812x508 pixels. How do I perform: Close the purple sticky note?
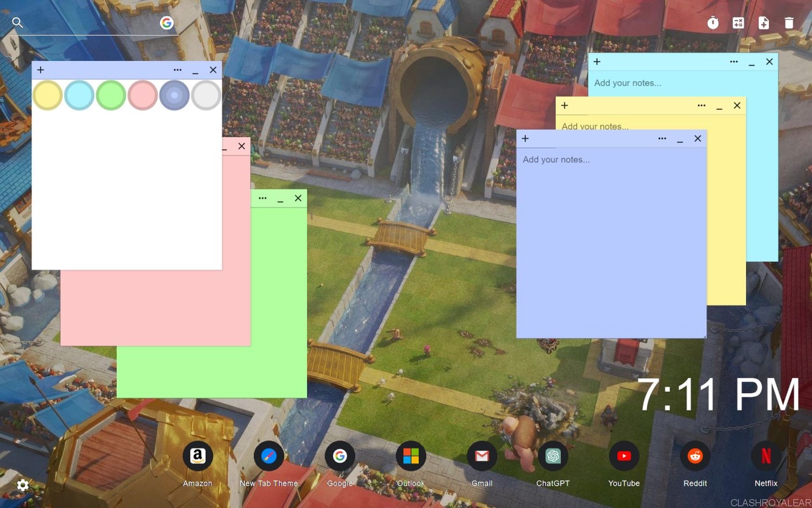point(698,138)
